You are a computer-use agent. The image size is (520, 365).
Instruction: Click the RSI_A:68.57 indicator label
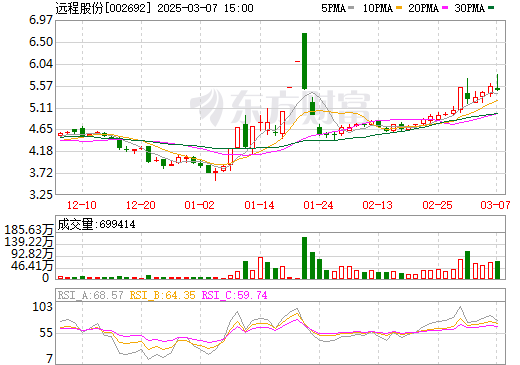[x=91, y=295]
